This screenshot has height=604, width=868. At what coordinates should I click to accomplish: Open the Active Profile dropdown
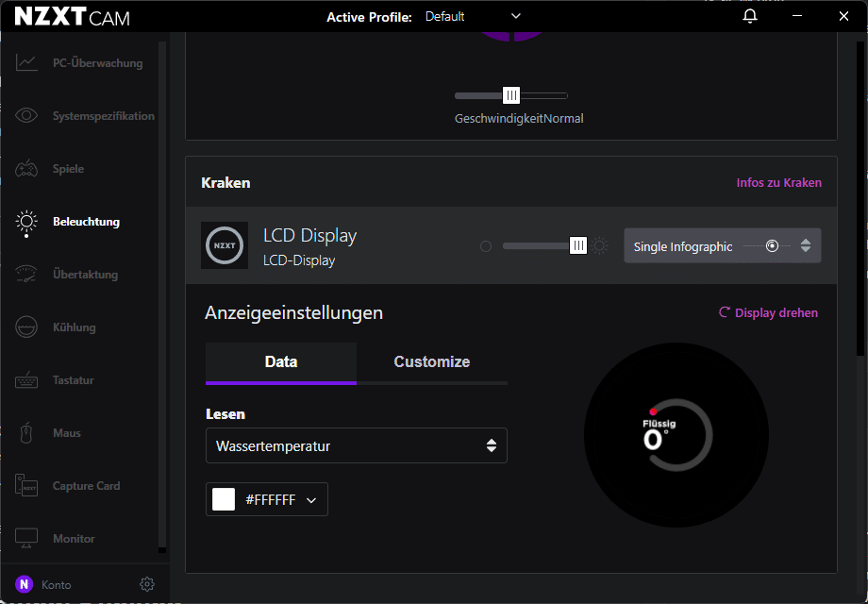pos(472,16)
